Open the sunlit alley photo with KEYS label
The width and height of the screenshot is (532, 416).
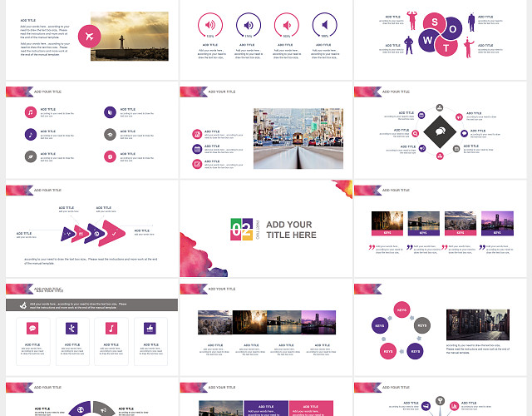pyautogui.click(x=387, y=224)
